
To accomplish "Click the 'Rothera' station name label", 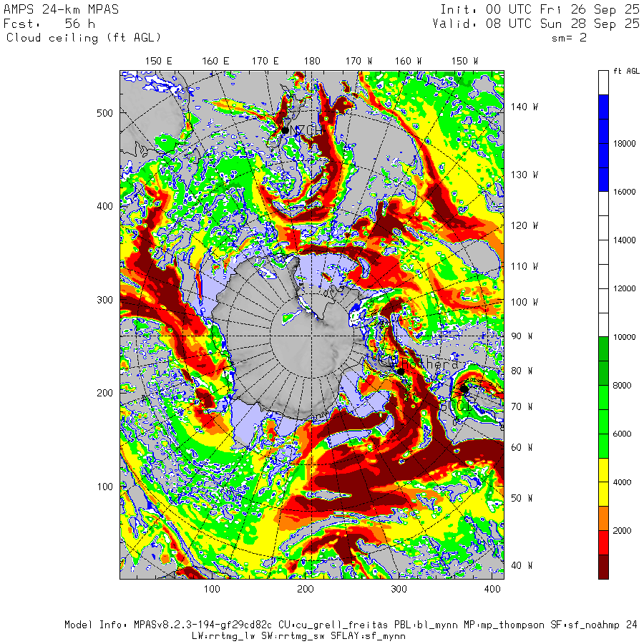I will point(429,364).
